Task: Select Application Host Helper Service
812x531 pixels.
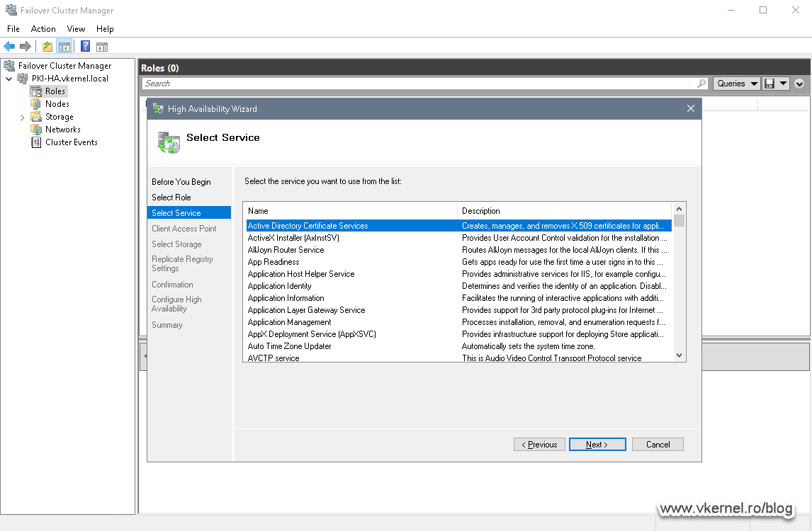Action: (x=459, y=274)
